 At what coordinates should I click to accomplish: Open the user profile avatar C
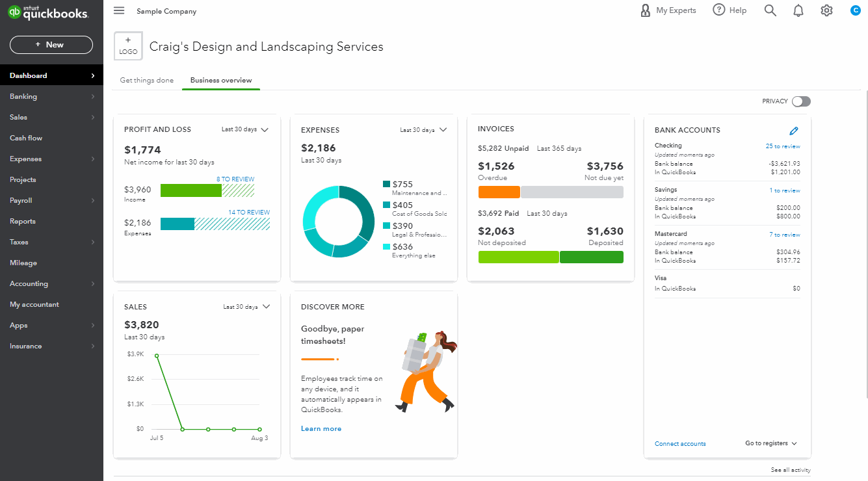pos(856,10)
